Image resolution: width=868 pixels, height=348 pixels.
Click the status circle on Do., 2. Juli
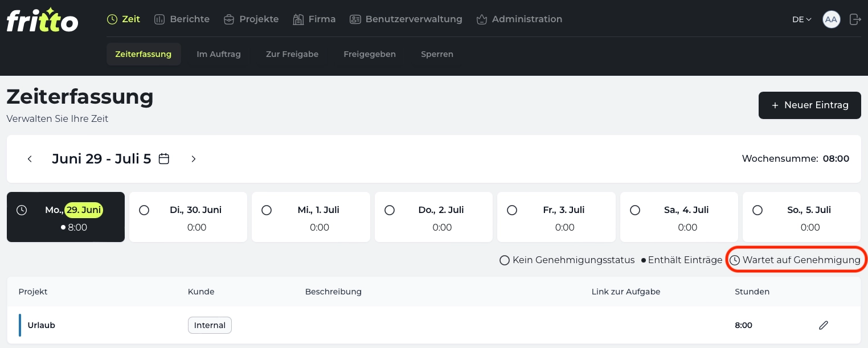(390, 210)
